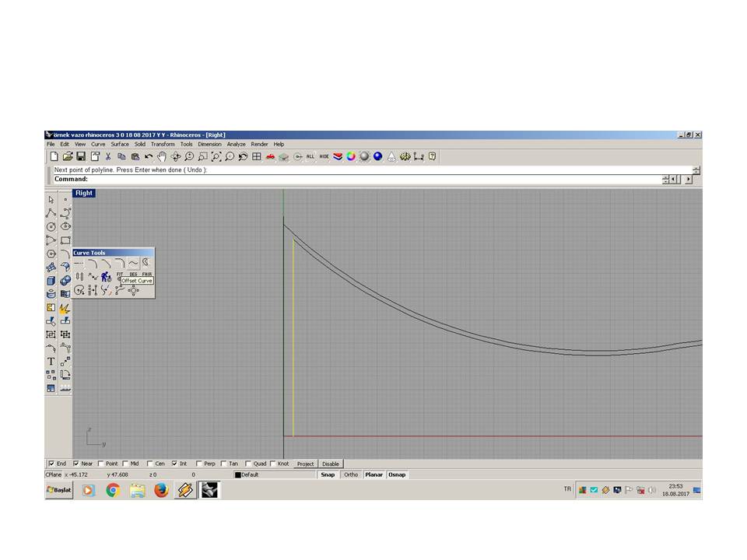Enable the Point osnap checkbox
Screen dimensions: 747x560
pos(100,464)
